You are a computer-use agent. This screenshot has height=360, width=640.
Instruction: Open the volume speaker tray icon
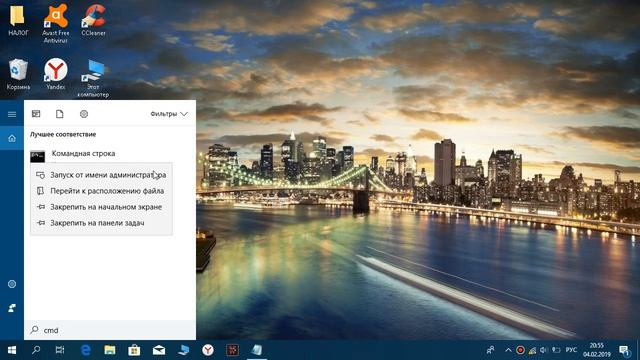point(544,350)
